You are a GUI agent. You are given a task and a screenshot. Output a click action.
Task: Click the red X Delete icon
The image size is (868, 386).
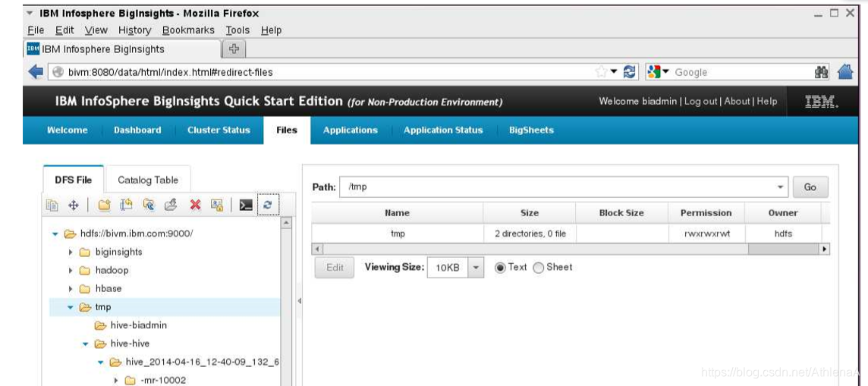(195, 206)
